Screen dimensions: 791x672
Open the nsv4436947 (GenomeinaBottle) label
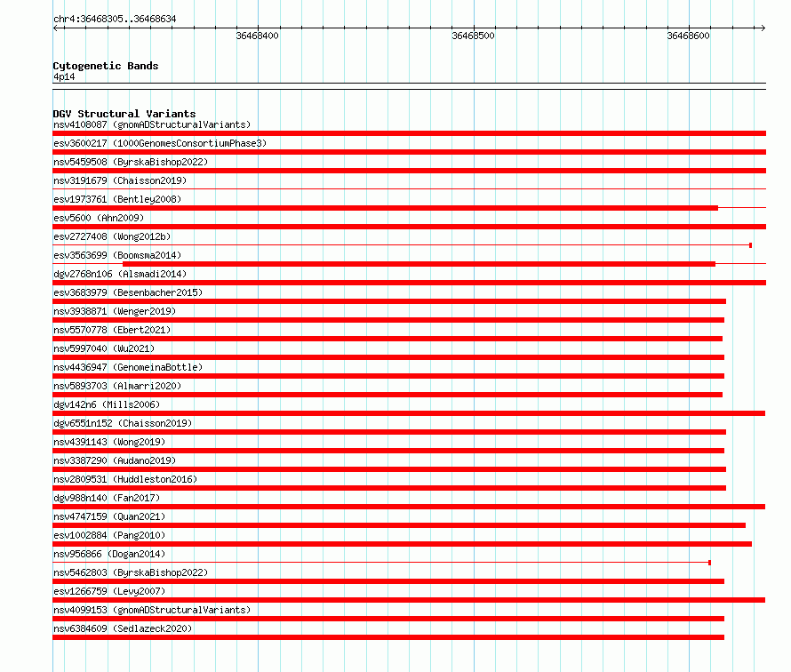pos(128,367)
